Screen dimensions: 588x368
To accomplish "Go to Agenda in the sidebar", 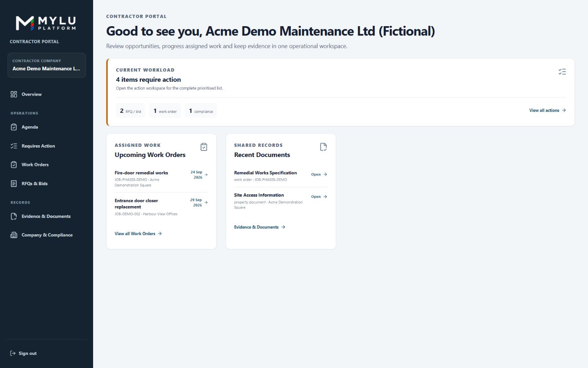I will click(47, 127).
